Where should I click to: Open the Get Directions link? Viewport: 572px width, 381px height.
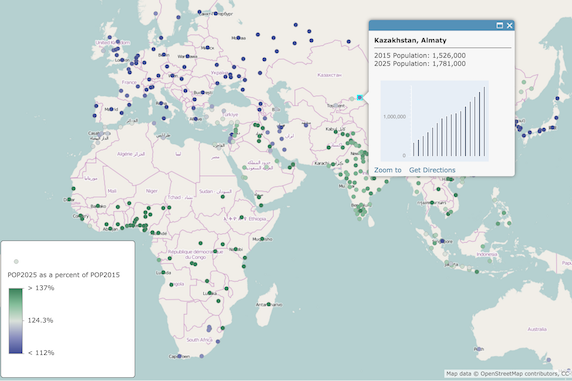432,170
